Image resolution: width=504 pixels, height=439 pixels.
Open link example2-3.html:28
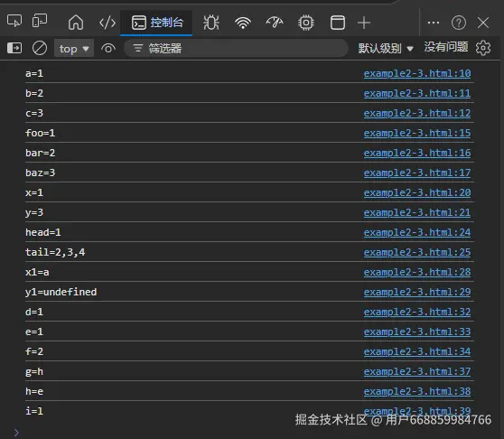417,272
